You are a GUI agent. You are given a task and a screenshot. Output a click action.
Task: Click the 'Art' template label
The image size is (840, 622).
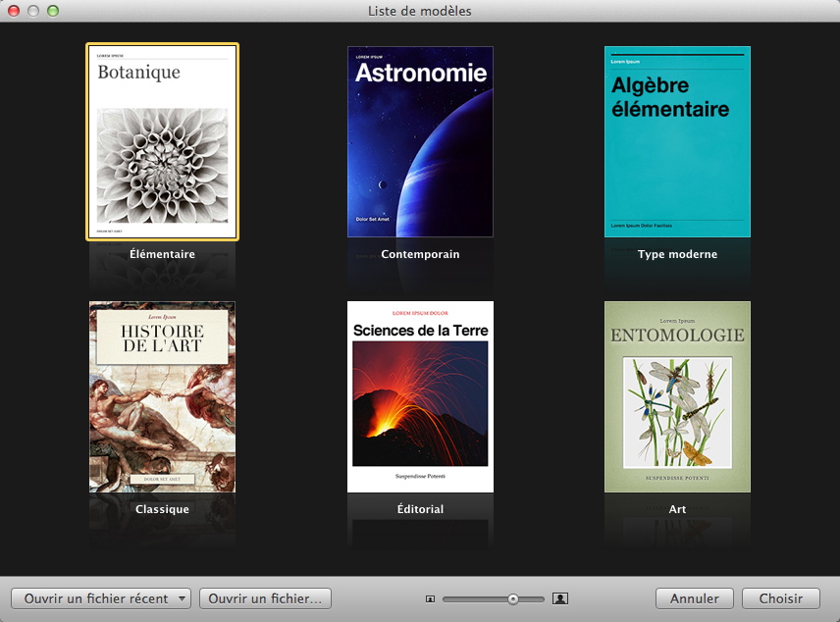(x=677, y=509)
